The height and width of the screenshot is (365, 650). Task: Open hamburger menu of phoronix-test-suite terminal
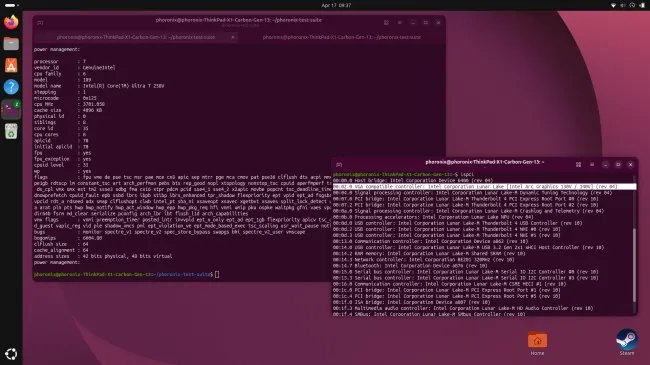coord(400,23)
